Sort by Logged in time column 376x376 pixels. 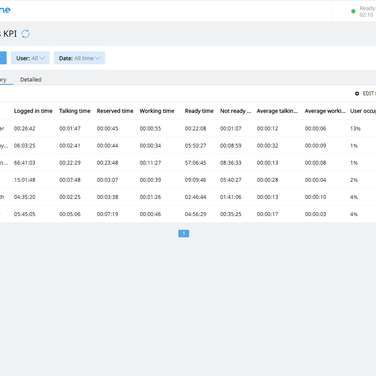pos(33,111)
